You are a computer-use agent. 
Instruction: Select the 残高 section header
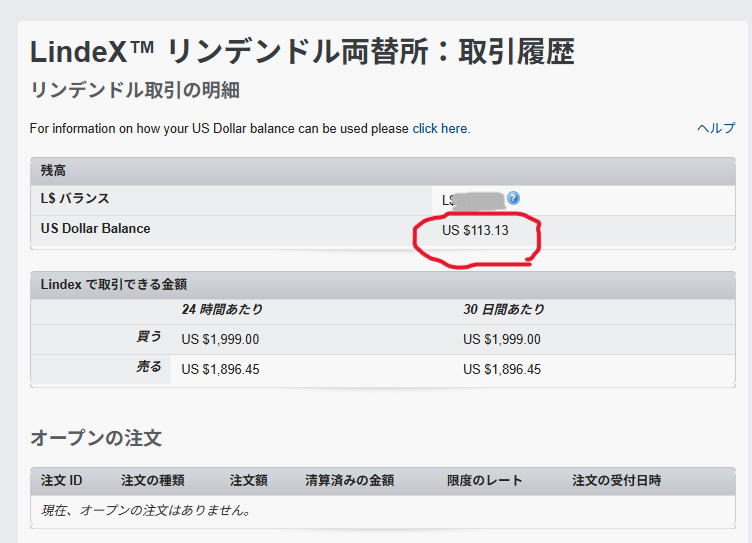(x=54, y=171)
